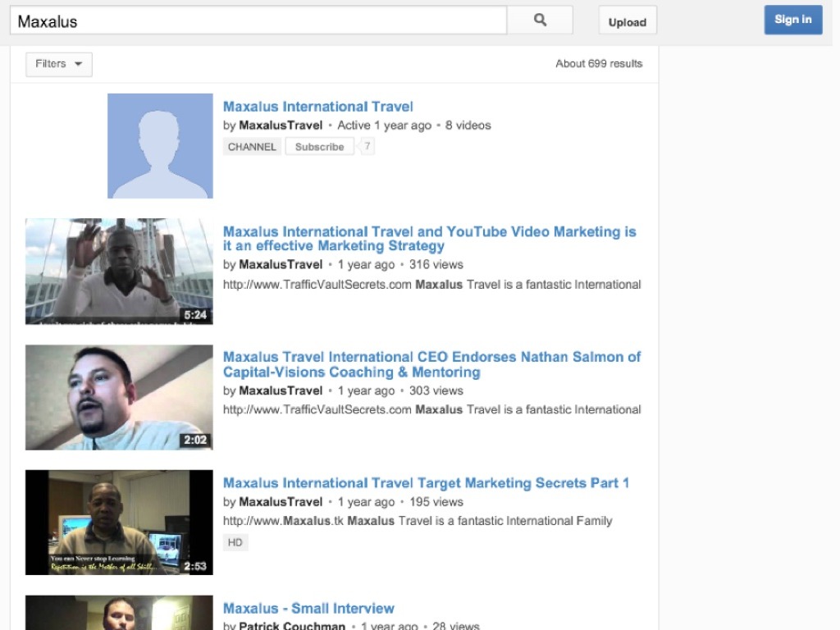Click the Sign in button
The height and width of the screenshot is (630, 840).
tap(792, 20)
